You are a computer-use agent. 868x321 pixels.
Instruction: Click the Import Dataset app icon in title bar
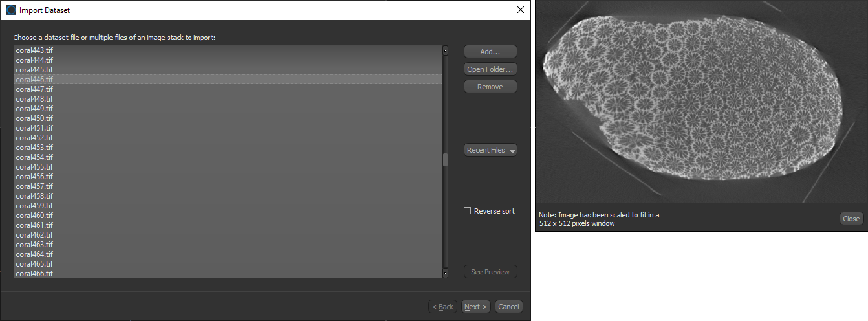[11, 10]
